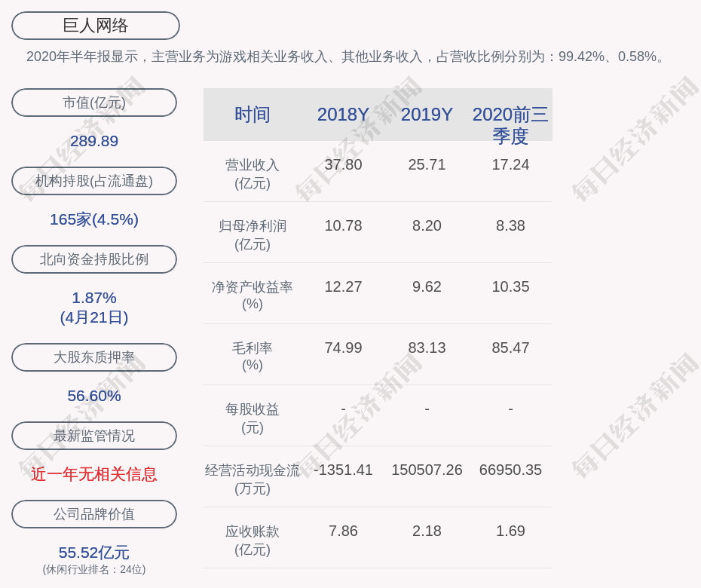Click the 巨人网络 company name pill
Viewport: 701px width, 588px height.
coord(95,26)
